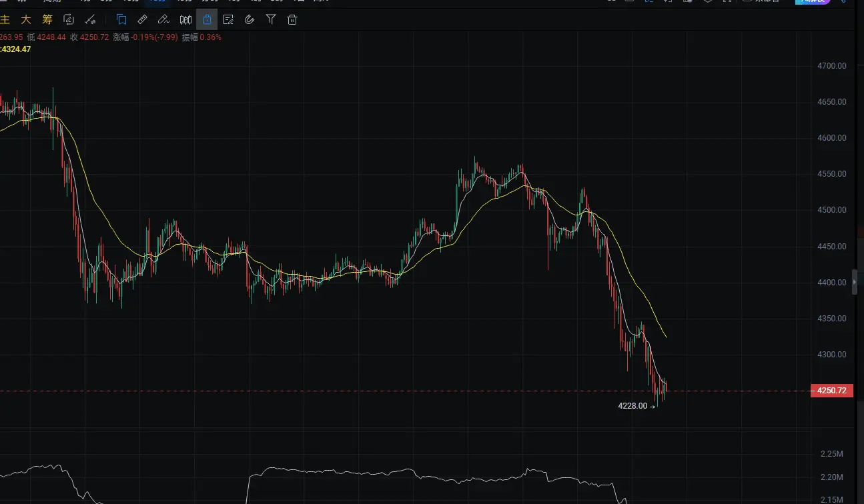Click the 主 indicator button
Screen dimensions: 864x504
[4, 19]
